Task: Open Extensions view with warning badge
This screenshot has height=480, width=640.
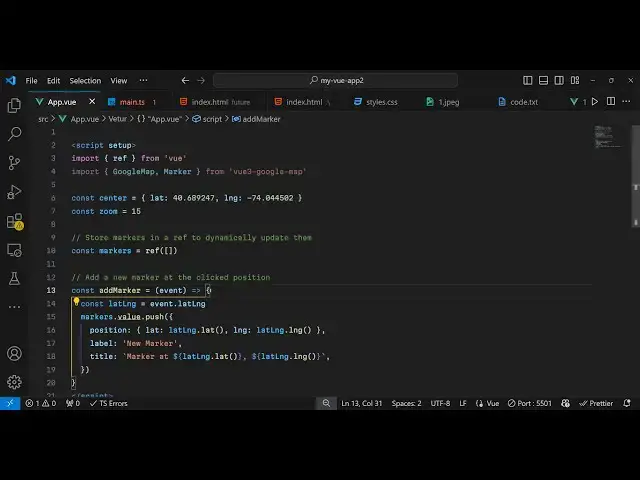Action: 15,221
